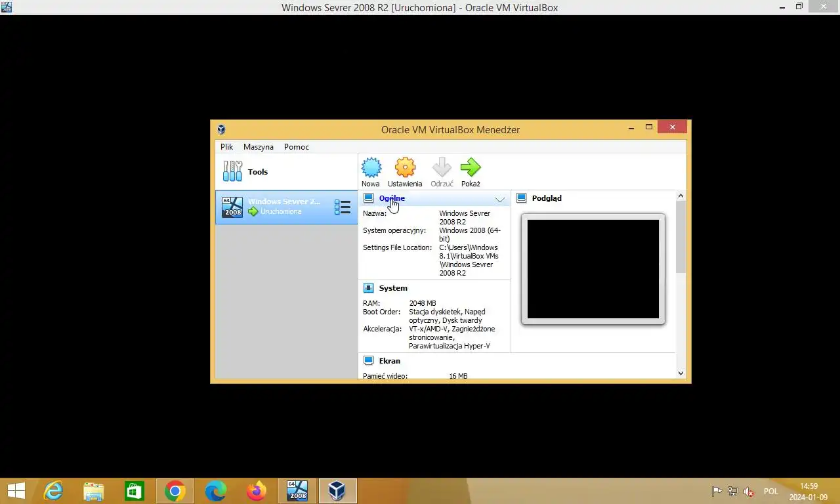Open the System section header
The image size is (840, 504).
pos(393,288)
